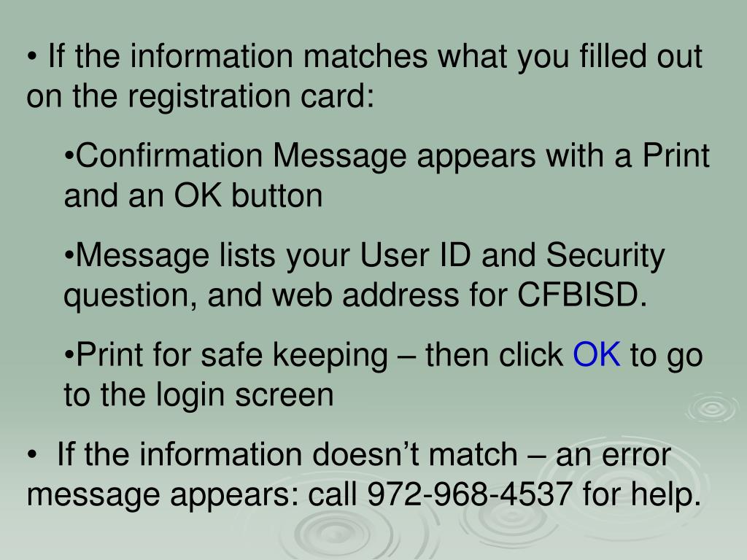Viewport: 747px width, 560px height.
Task: Click the blue OK word
Action: click(597, 355)
